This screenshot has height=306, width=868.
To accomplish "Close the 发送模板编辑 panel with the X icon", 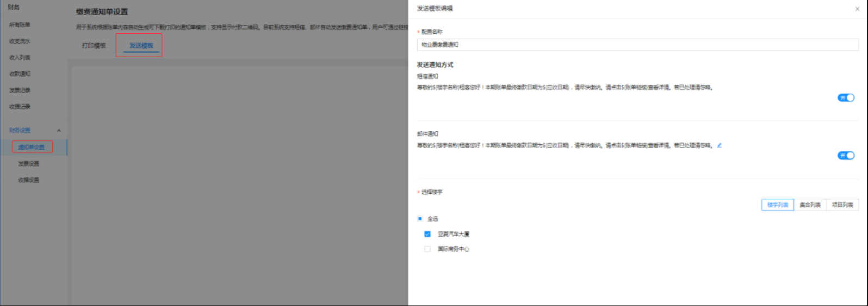I will coord(857,9).
